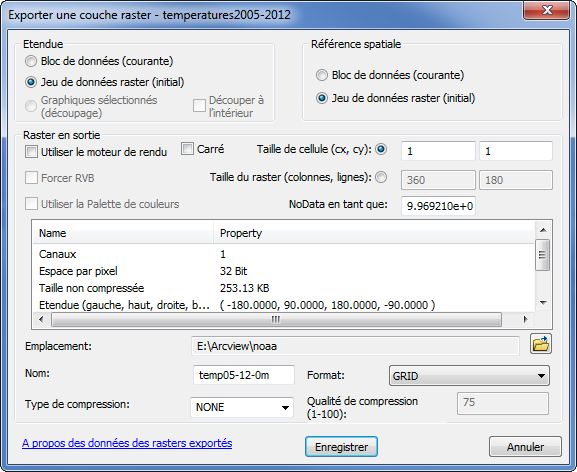Click the Qualité de compression field

[x=503, y=403]
